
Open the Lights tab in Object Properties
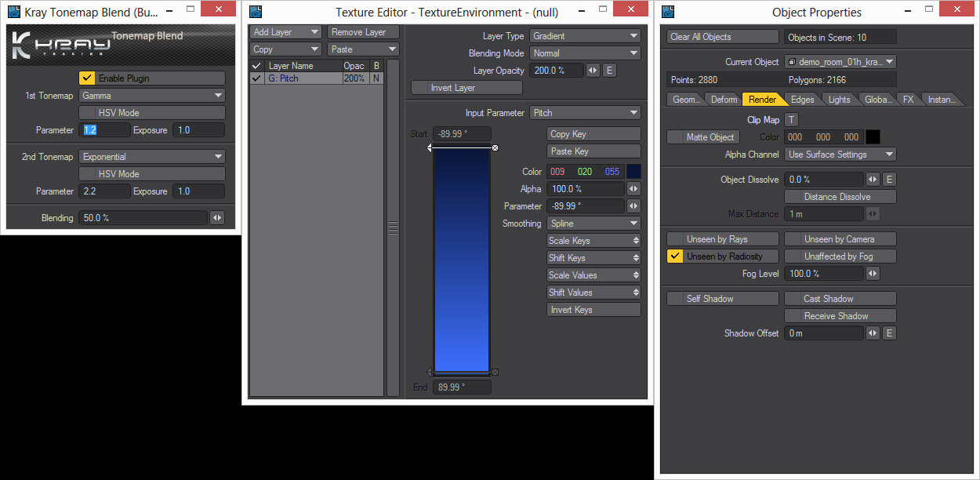(x=839, y=100)
